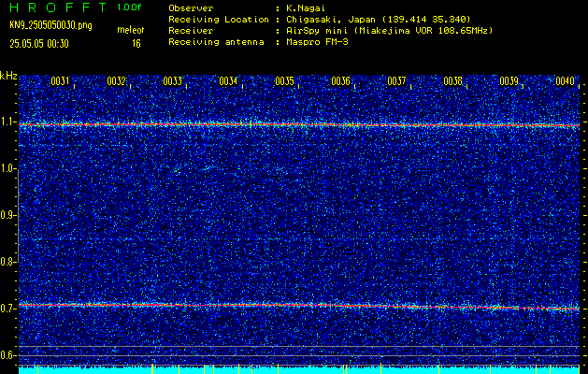Click the Receiving Location label
Viewport: 588px width, 374px height.
click(219, 20)
